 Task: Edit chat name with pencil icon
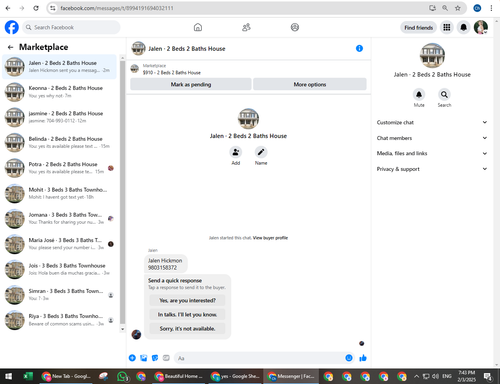(x=261, y=152)
